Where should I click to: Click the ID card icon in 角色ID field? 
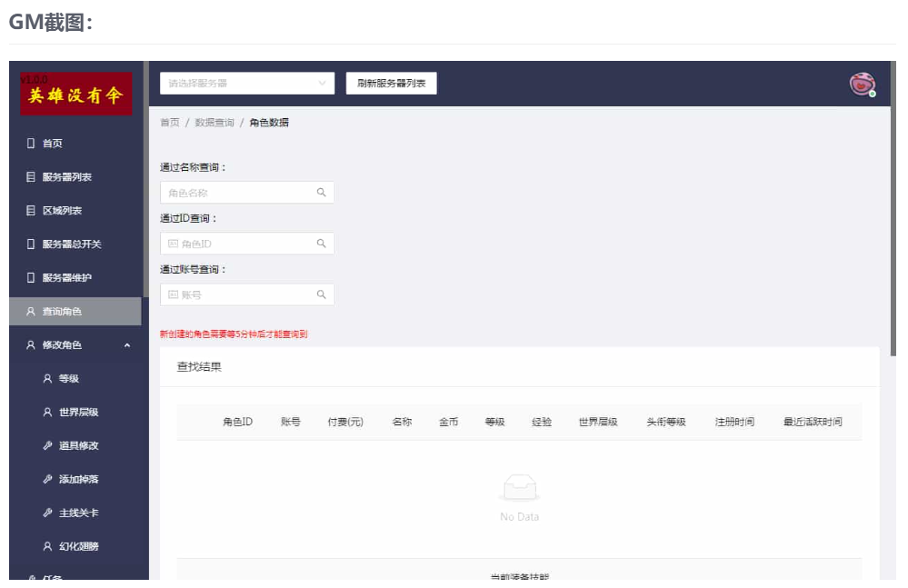[x=173, y=244]
